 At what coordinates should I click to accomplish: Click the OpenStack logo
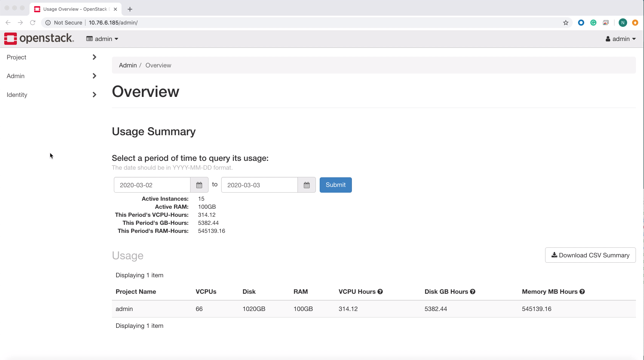(39, 39)
